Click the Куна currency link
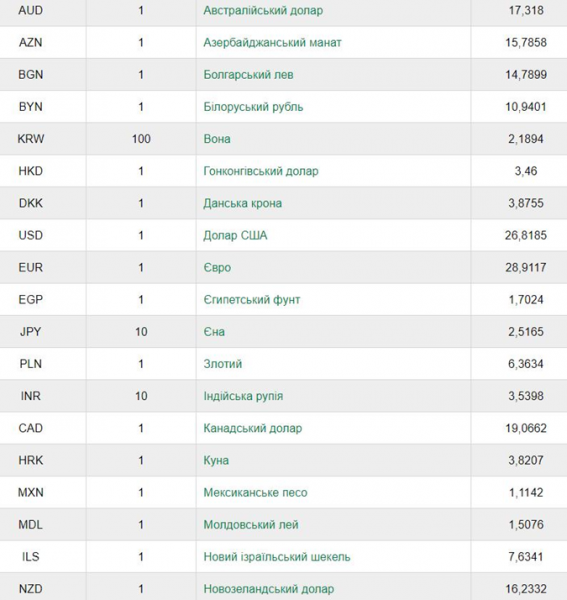Image resolution: width=567 pixels, height=600 pixels. point(216,460)
